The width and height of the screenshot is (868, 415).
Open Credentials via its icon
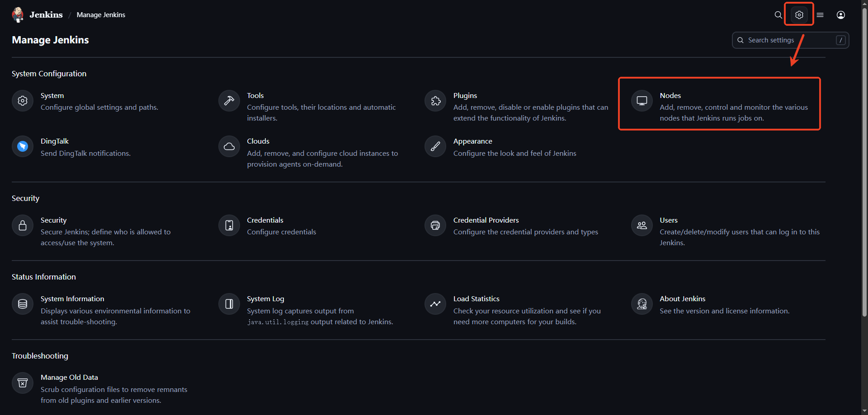(229, 225)
